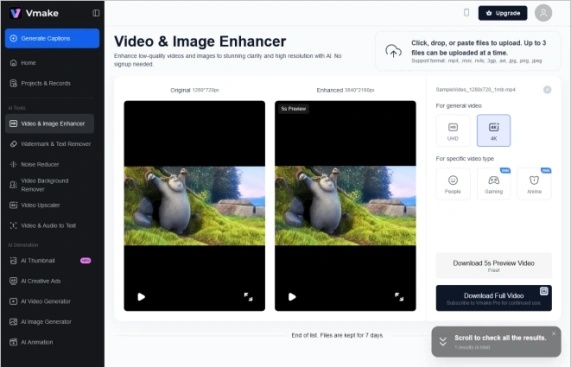Viewport: 571px width, 367px height.
Task: Open the Video Upscaler tool
Action: tap(49, 205)
